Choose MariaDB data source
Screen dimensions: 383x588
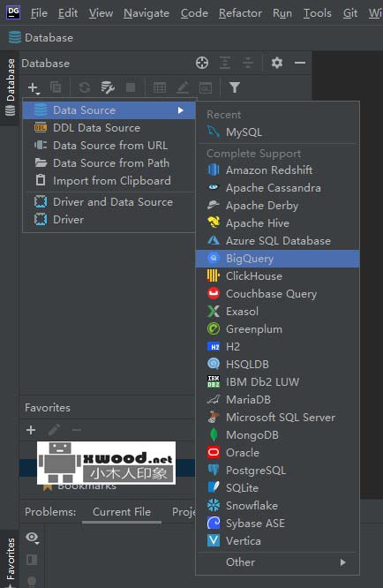[x=277, y=399]
